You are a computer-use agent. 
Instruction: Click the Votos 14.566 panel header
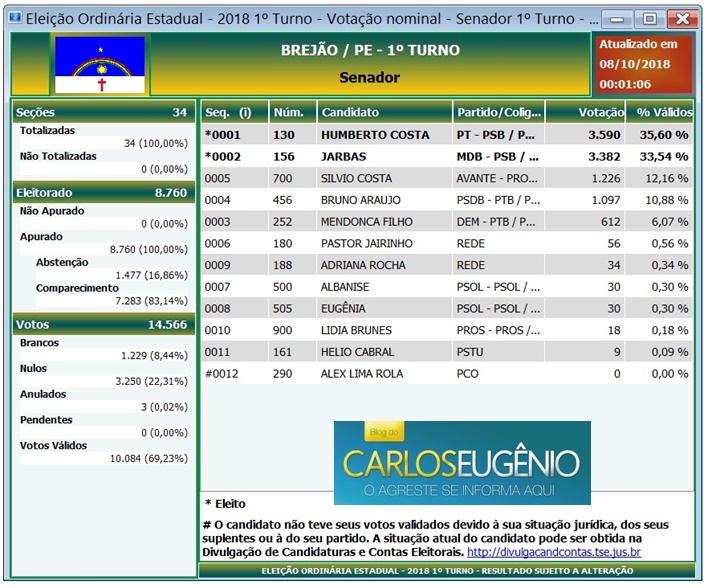click(104, 324)
